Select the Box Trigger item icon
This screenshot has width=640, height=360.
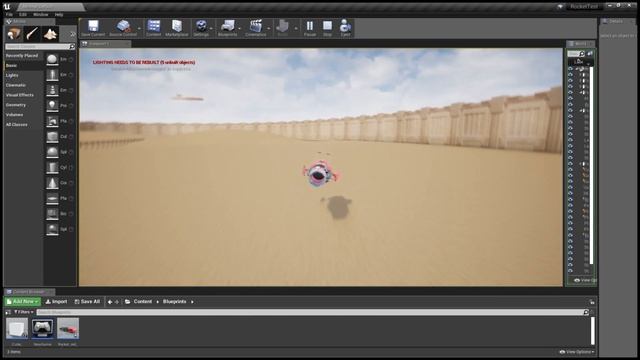pyautogui.click(x=52, y=214)
